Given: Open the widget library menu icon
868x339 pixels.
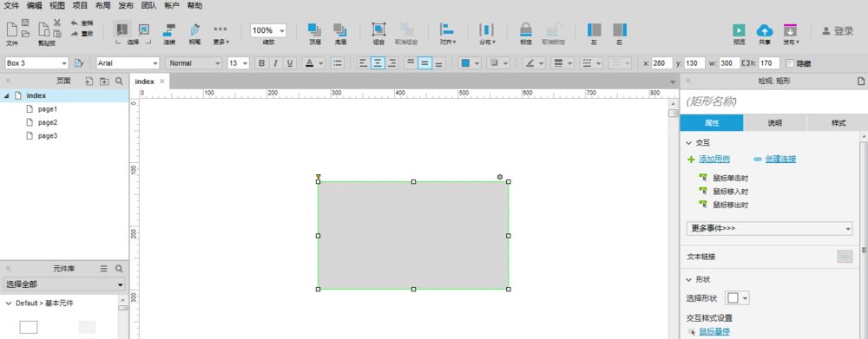Looking at the screenshot, I should coord(103,269).
